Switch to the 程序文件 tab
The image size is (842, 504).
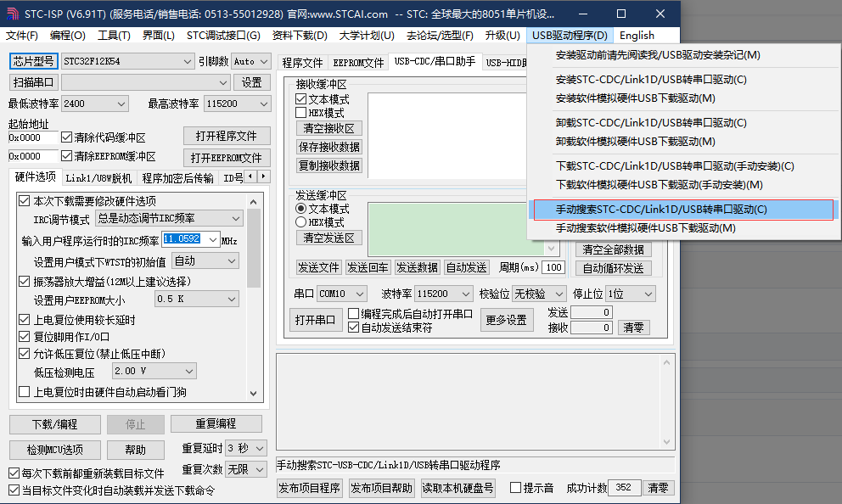pyautogui.click(x=302, y=63)
